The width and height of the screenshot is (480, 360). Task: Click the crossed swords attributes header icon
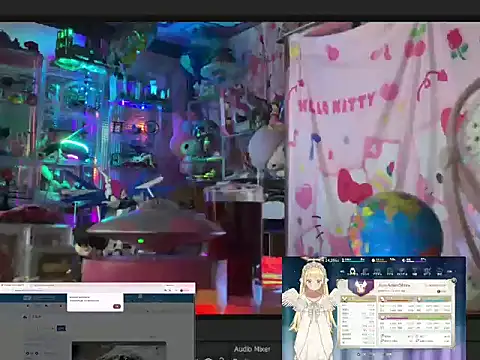344,299
